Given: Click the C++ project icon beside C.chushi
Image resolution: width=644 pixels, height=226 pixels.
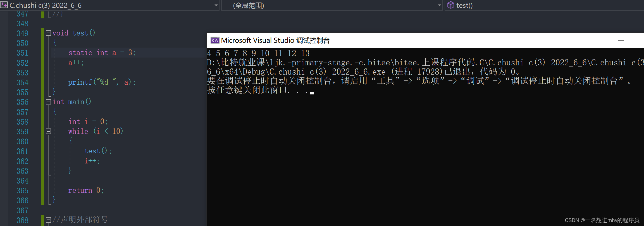Looking at the screenshot, I should tap(4, 5).
